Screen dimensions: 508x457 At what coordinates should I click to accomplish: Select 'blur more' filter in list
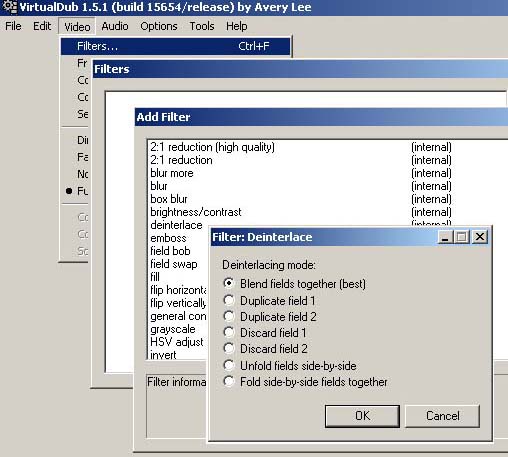(x=327, y=173)
